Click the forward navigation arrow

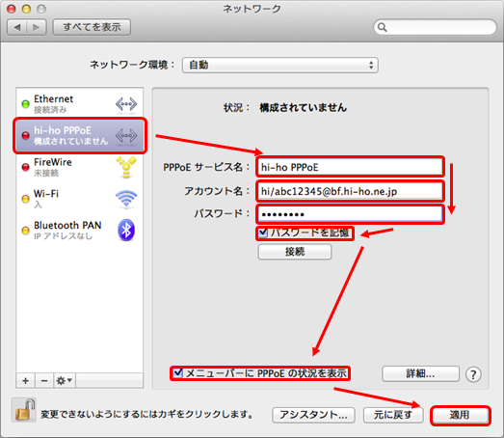[37, 27]
